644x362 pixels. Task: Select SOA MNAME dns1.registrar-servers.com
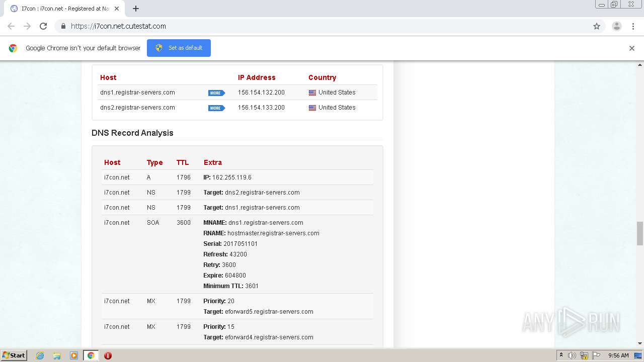266,223
